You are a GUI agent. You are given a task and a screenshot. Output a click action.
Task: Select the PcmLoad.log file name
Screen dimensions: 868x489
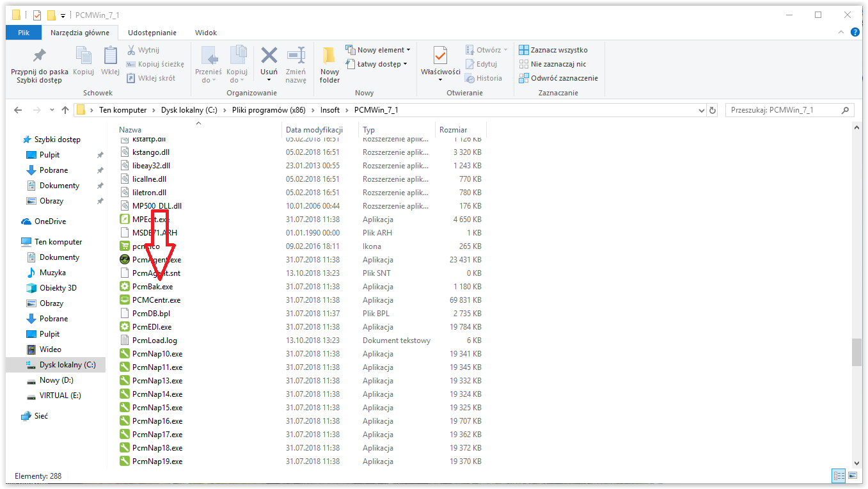click(x=155, y=341)
